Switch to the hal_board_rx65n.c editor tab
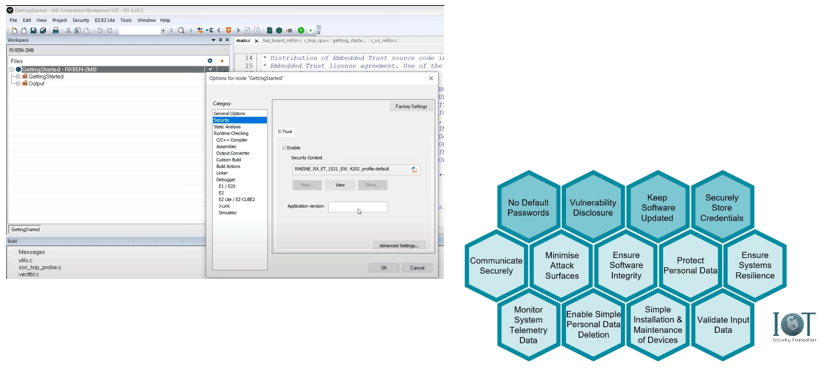The height and width of the screenshot is (373, 828). (281, 40)
